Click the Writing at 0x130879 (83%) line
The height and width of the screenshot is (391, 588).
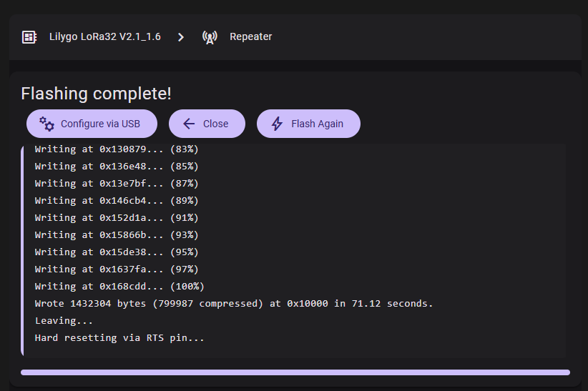pos(117,149)
